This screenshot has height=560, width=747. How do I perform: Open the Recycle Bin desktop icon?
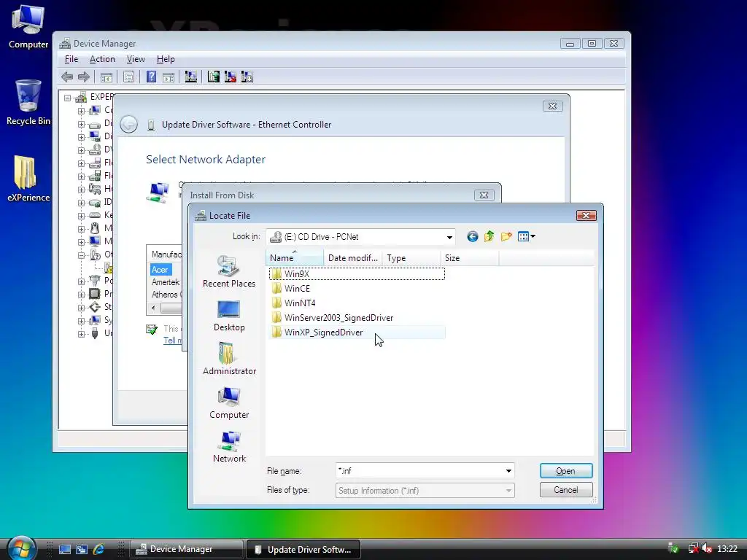(x=28, y=102)
